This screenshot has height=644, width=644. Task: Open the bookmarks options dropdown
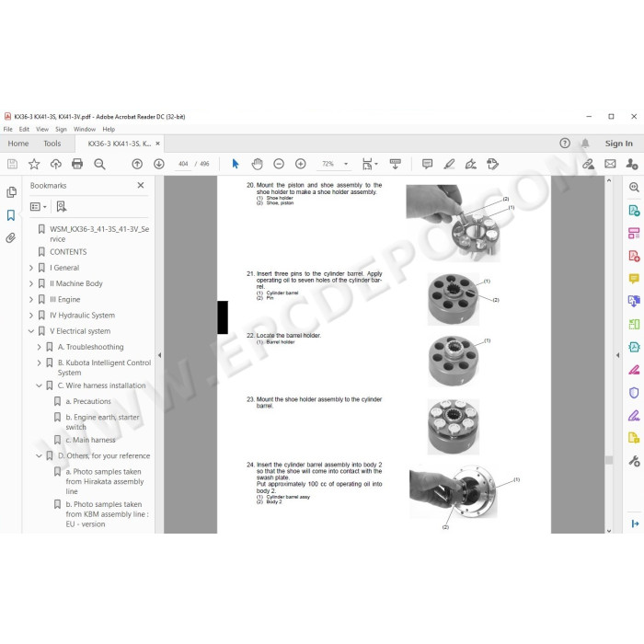tap(39, 207)
